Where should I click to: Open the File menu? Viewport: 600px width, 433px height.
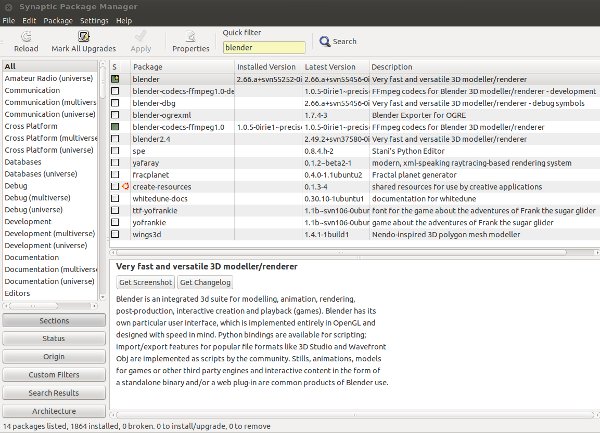click(8, 21)
